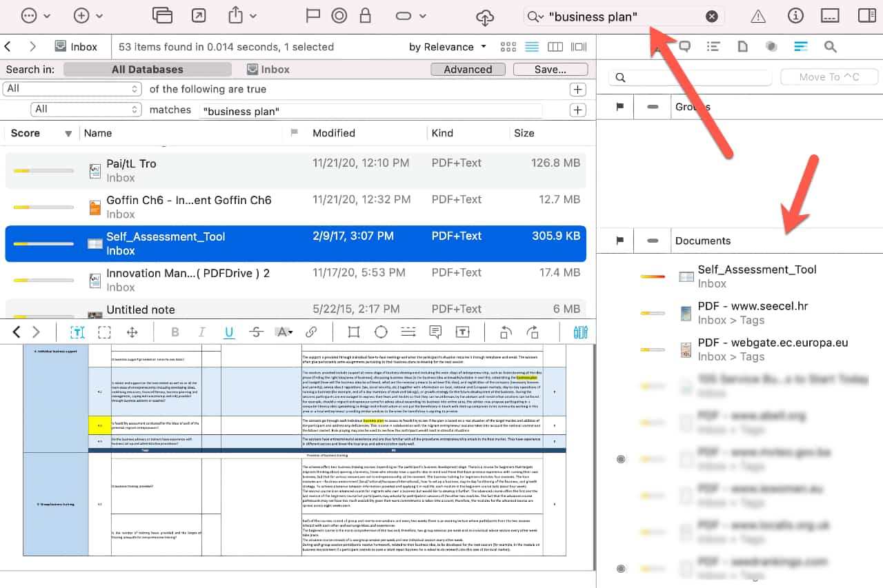Switch to icon grid view

[508, 47]
